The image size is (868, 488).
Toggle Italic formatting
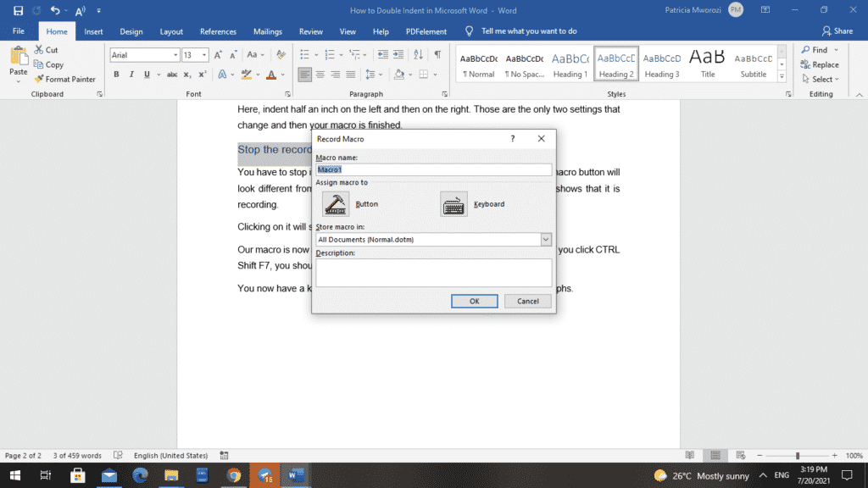click(131, 75)
